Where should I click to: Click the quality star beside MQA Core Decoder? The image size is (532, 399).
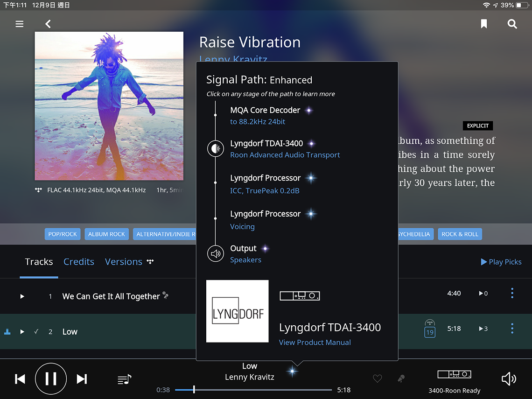(309, 110)
